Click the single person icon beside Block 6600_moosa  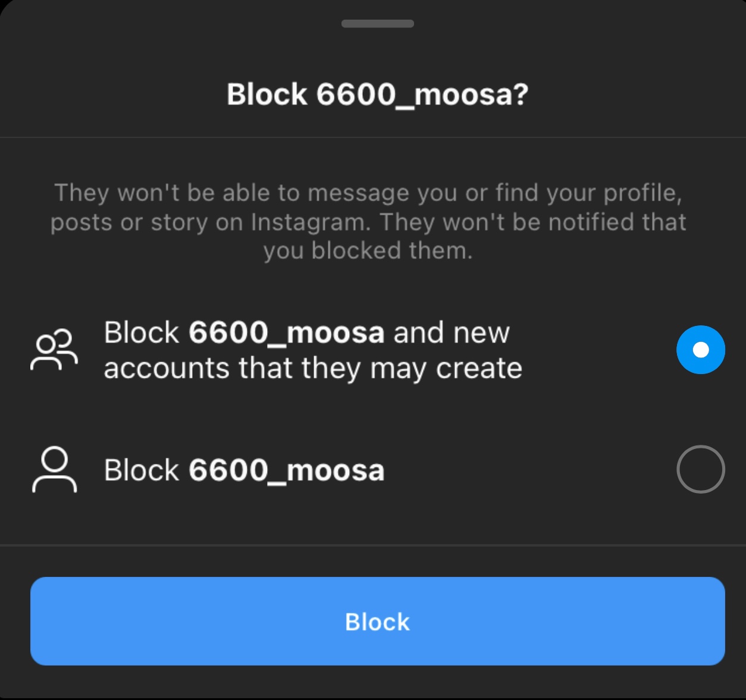[x=54, y=470]
